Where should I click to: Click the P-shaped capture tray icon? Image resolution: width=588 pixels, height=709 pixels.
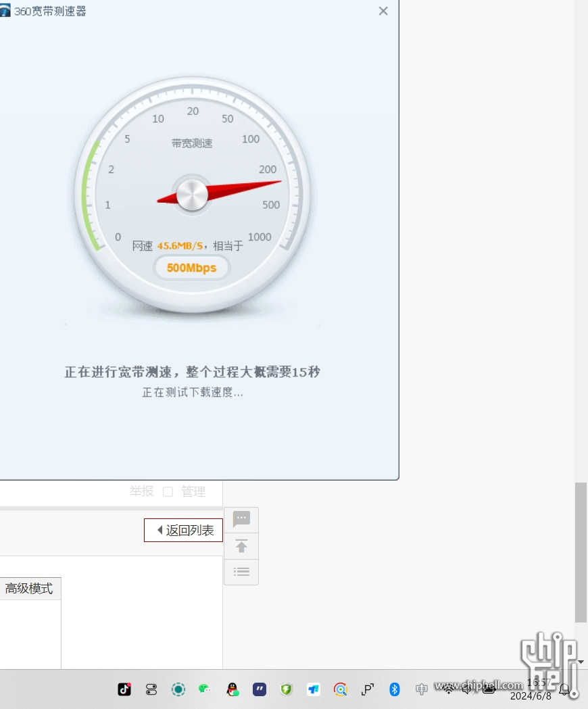367,689
